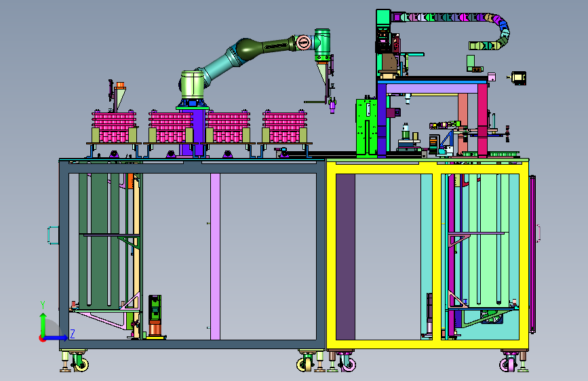Select the robot wrist with the round pink logo
The width and height of the screenshot is (588, 381).
click(304, 43)
